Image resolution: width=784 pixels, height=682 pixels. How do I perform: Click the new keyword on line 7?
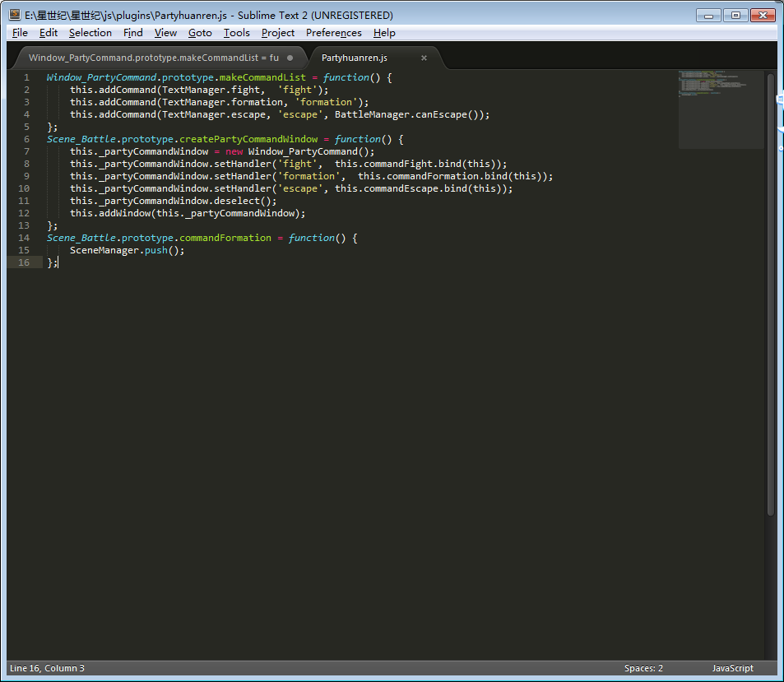[234, 151]
